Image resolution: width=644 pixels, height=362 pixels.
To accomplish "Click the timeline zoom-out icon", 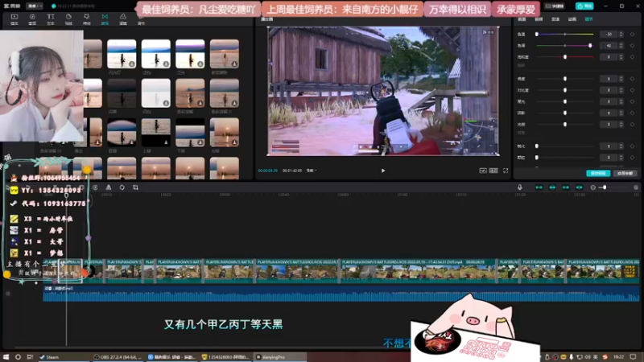I will click(592, 187).
